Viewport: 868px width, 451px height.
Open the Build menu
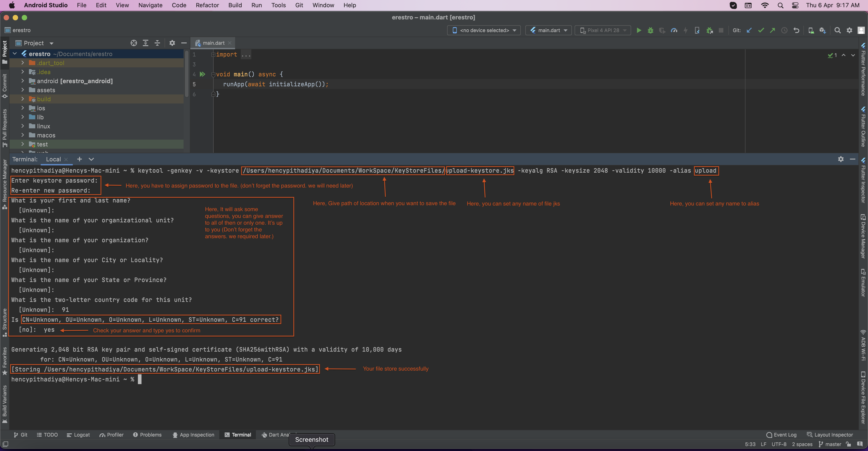tap(235, 5)
